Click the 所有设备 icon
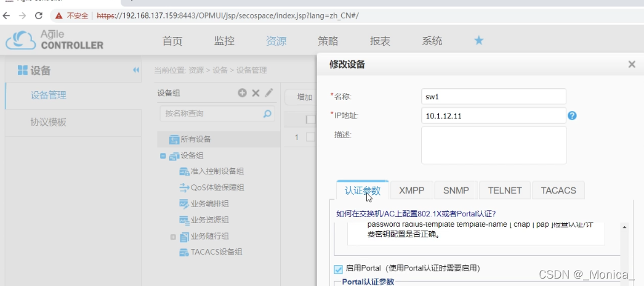 coord(174,139)
